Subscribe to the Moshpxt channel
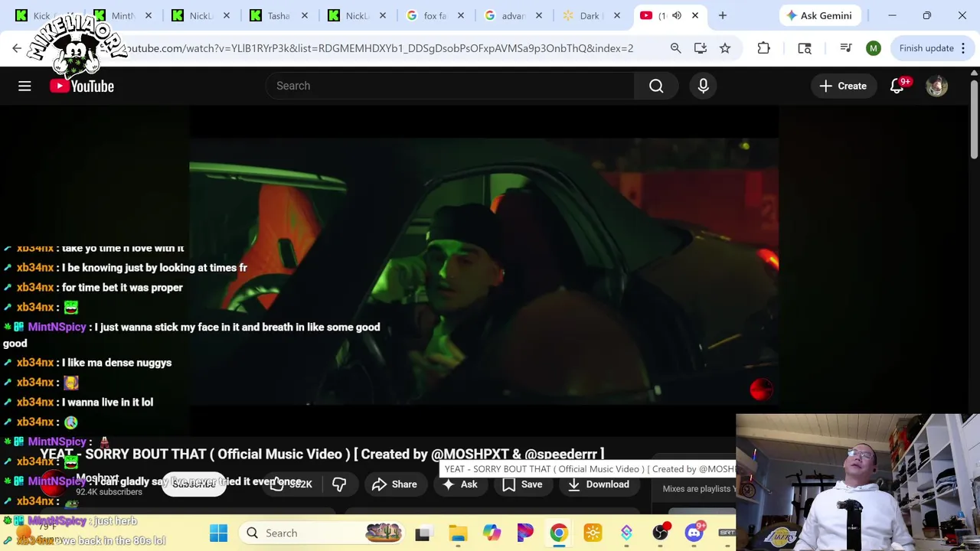Image resolution: width=980 pixels, height=551 pixels. (x=194, y=484)
